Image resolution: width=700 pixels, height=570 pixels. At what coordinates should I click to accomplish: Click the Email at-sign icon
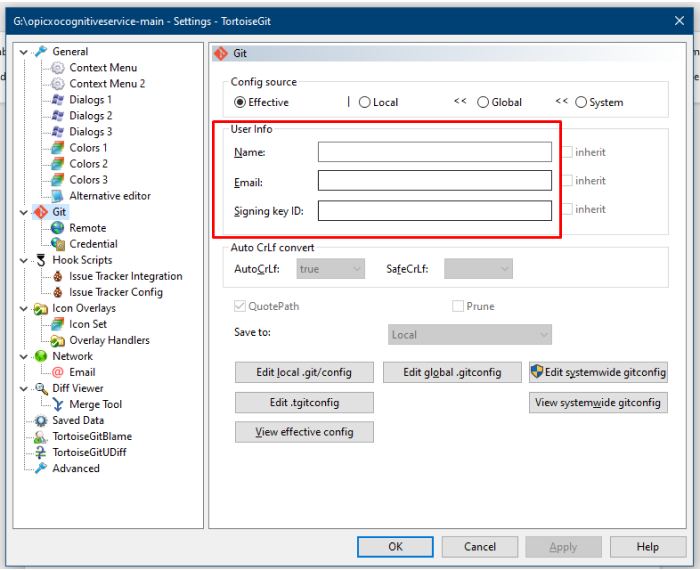coord(57,372)
